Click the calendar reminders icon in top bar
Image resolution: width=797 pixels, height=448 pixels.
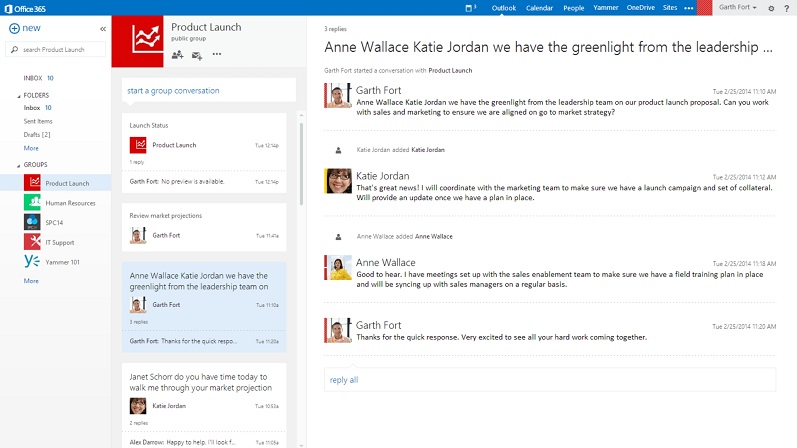pyautogui.click(x=471, y=8)
